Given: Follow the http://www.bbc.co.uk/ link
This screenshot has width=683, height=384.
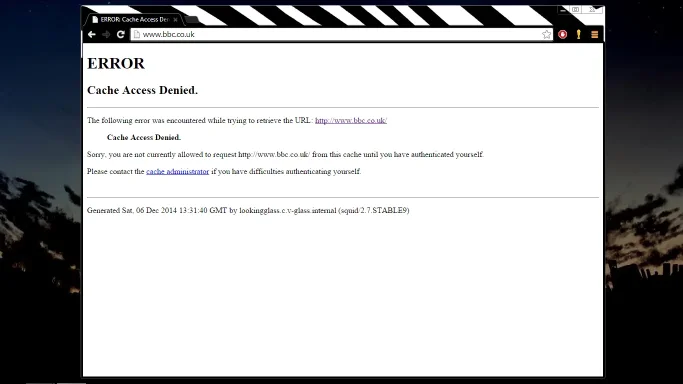Looking at the screenshot, I should click(351, 121).
